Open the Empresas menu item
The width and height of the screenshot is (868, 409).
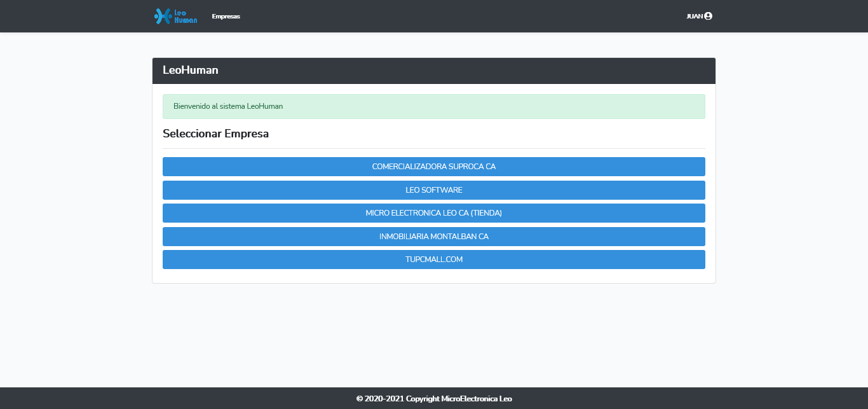point(226,17)
